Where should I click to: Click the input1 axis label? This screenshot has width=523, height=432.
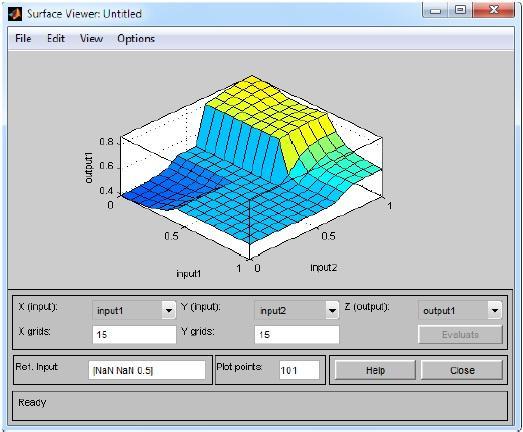click(189, 274)
